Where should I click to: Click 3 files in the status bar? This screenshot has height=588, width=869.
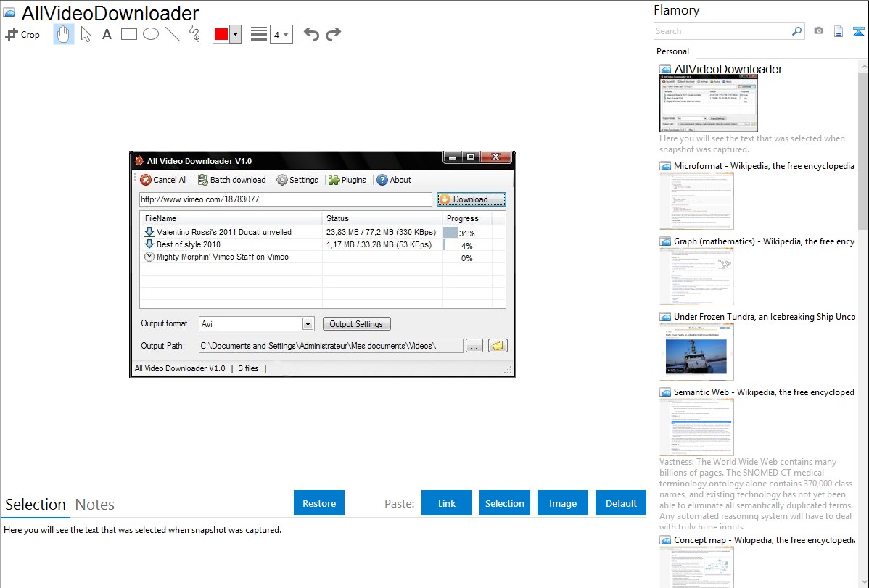248,368
